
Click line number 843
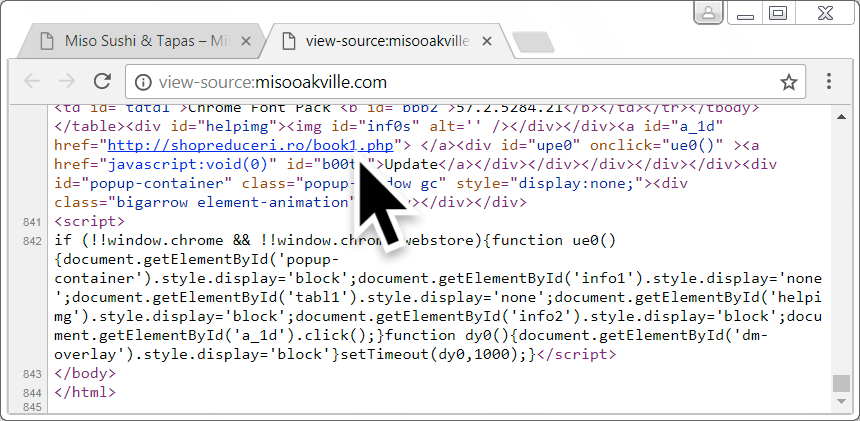[x=32, y=374]
